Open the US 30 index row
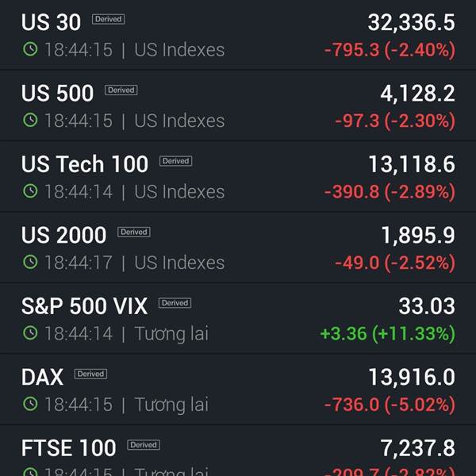This screenshot has width=476, height=476. [x=238, y=35]
